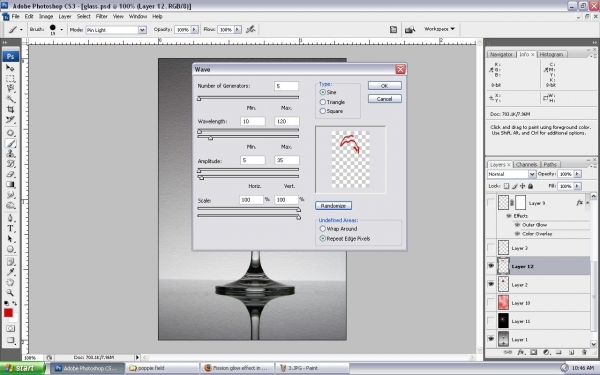
Task: Select the Gradient tool
Action: click(10, 185)
